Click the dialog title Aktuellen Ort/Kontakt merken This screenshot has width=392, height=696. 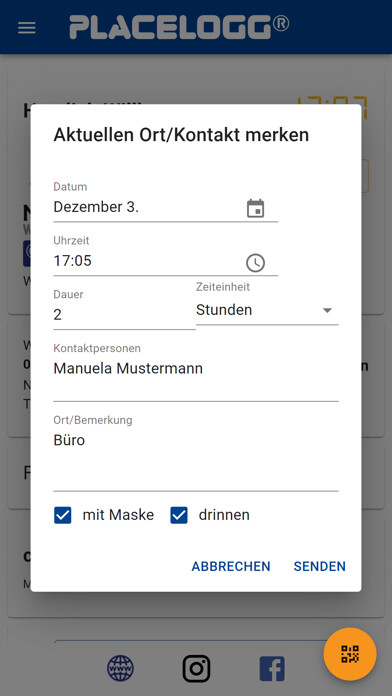(181, 134)
